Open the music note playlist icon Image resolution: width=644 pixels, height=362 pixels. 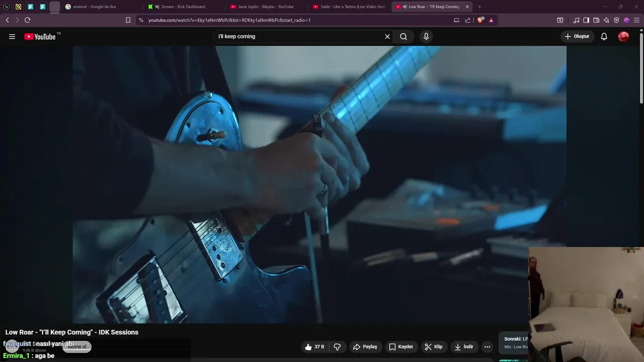[x=577, y=20]
